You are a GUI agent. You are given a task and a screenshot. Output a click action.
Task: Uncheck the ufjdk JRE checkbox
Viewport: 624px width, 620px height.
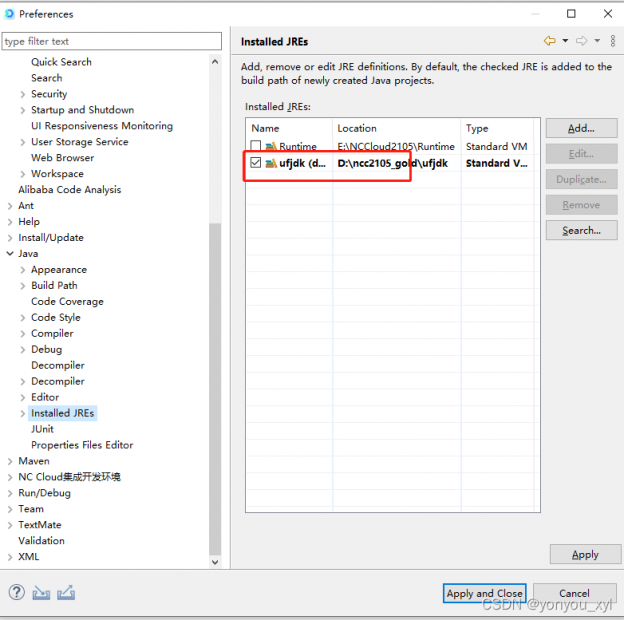pyautogui.click(x=256, y=163)
